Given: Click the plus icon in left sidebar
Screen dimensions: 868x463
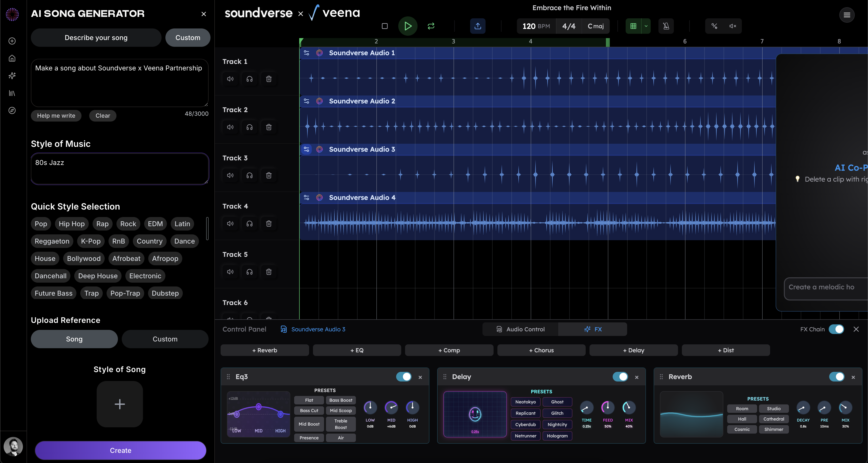Looking at the screenshot, I should pyautogui.click(x=12, y=41).
